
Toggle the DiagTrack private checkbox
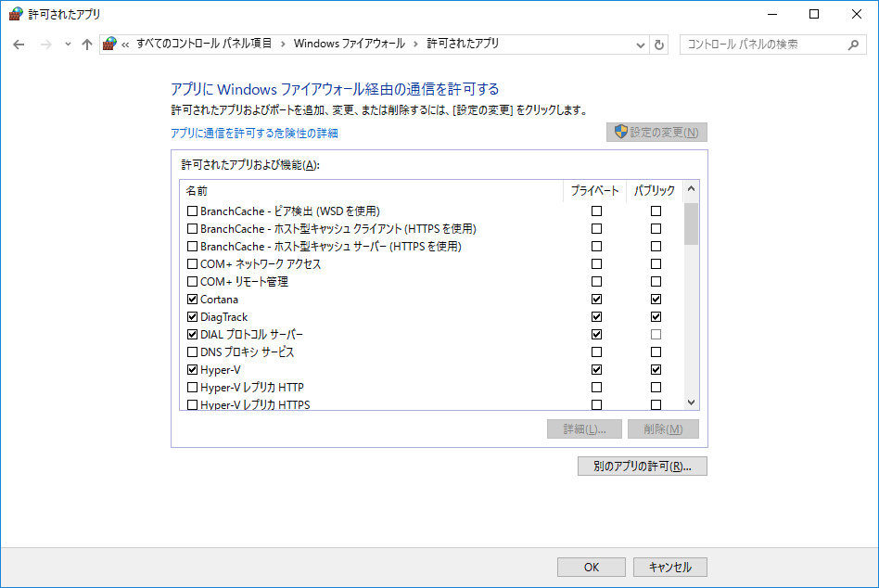(x=596, y=316)
